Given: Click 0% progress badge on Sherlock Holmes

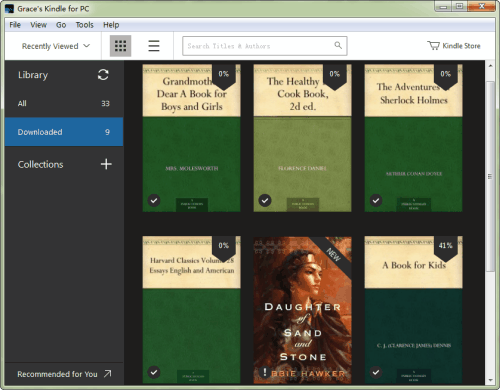Looking at the screenshot, I should point(446,76).
